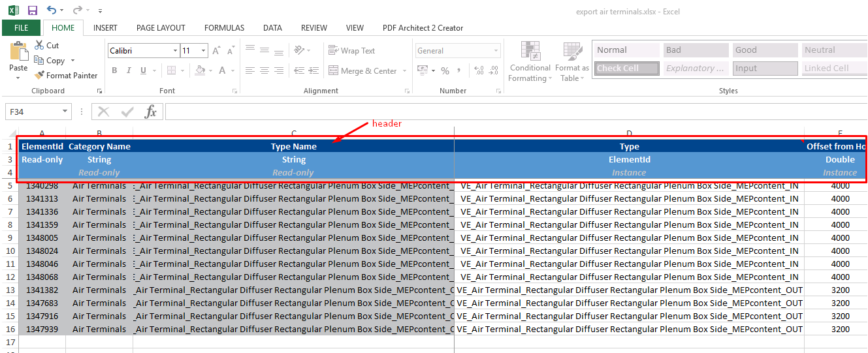
Task: Switch to the FORMULAS tab
Action: click(224, 28)
